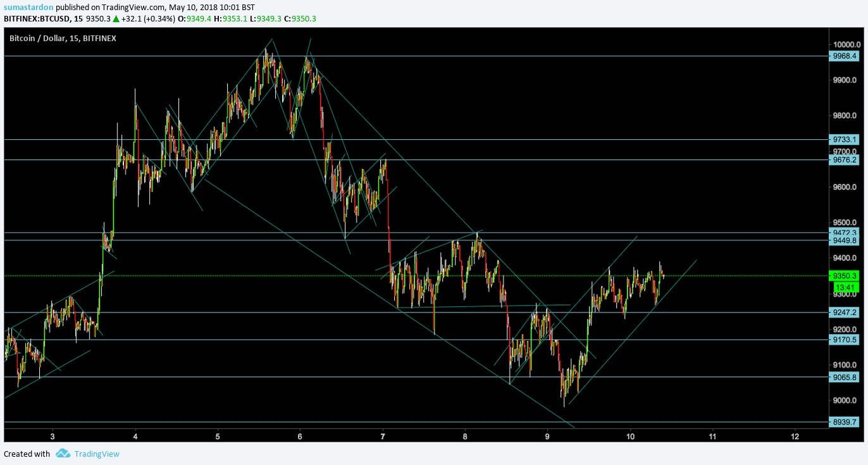The height and width of the screenshot is (465, 868).
Task: Click the green up-arrow change indicator
Action: [116, 18]
